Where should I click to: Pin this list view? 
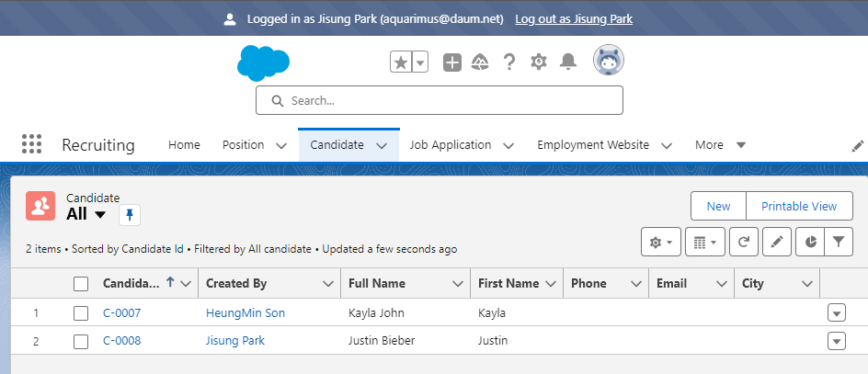130,215
